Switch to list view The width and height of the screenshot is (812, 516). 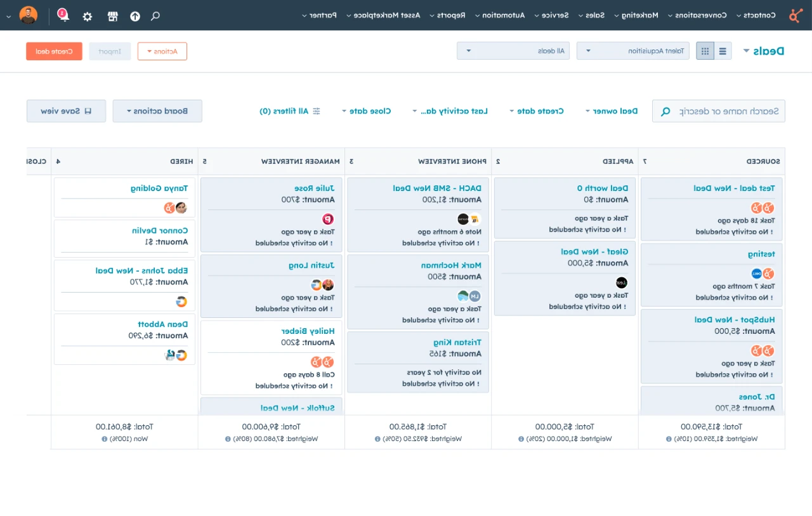[723, 51]
